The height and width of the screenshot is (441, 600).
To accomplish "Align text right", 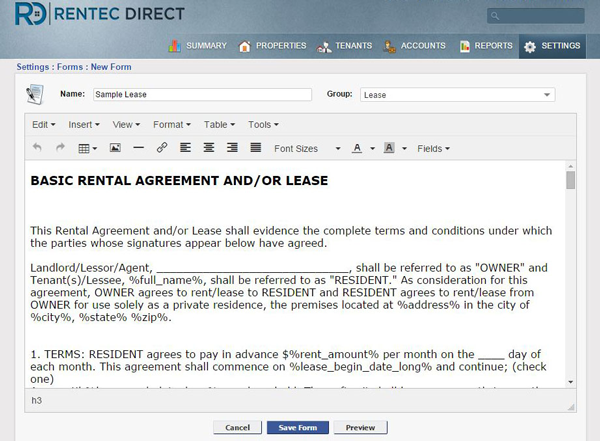I will click(x=232, y=148).
